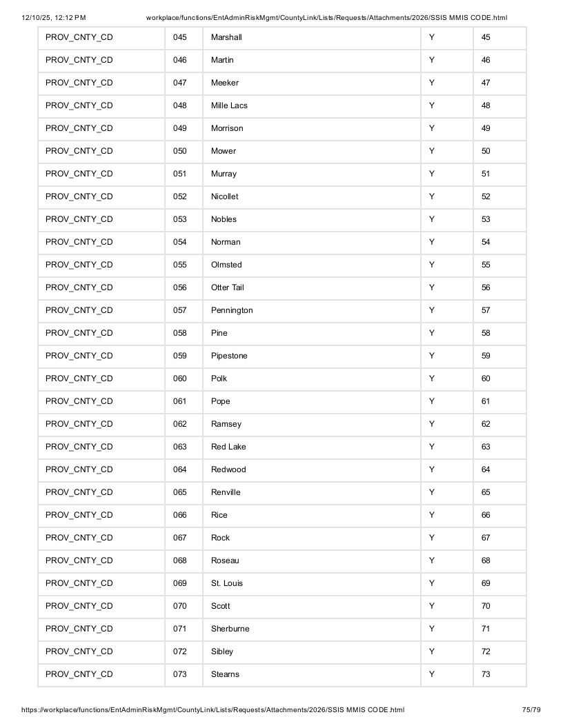Select code 057 next to Pennington
This screenshot has height=728, width=563.
pyautogui.click(x=184, y=311)
